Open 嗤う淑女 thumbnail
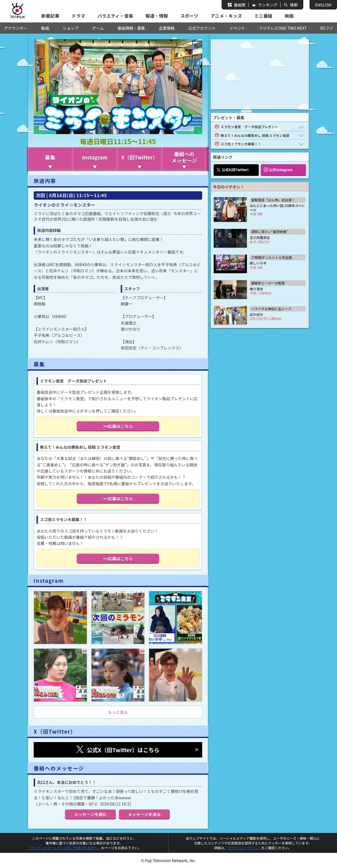 (230, 289)
